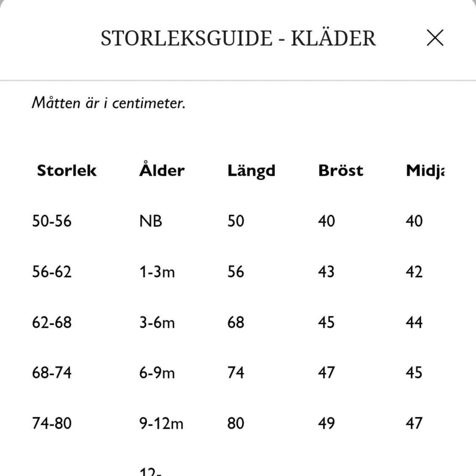Click the 9-12m age cell
The width and height of the screenshot is (476, 476).
point(161,423)
